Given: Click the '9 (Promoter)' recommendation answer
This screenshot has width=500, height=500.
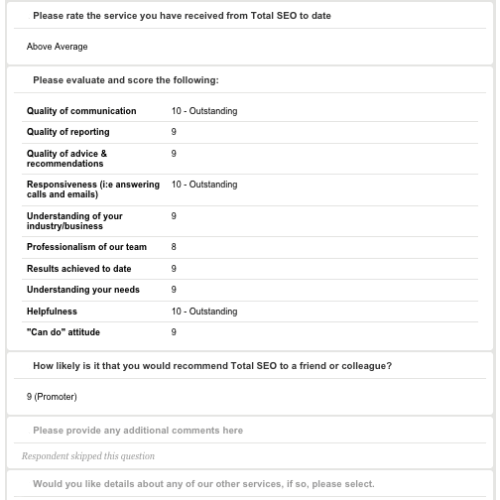Looking at the screenshot, I should (52, 397).
